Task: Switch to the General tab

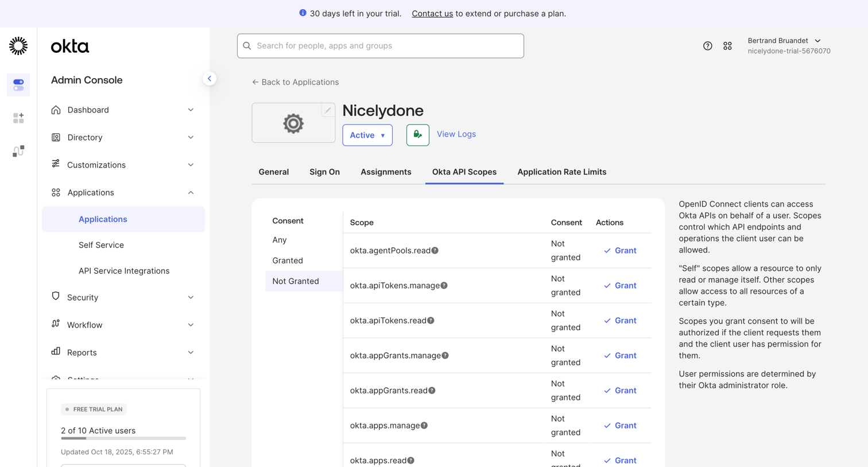Action: pos(274,172)
